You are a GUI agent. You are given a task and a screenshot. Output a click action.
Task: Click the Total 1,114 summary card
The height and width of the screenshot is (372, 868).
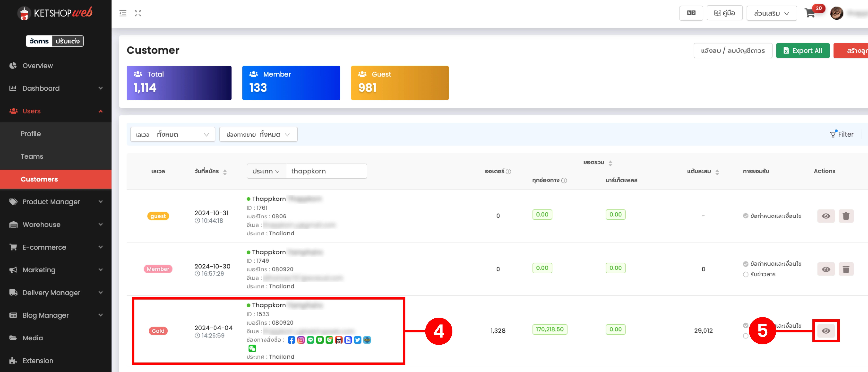pyautogui.click(x=179, y=83)
